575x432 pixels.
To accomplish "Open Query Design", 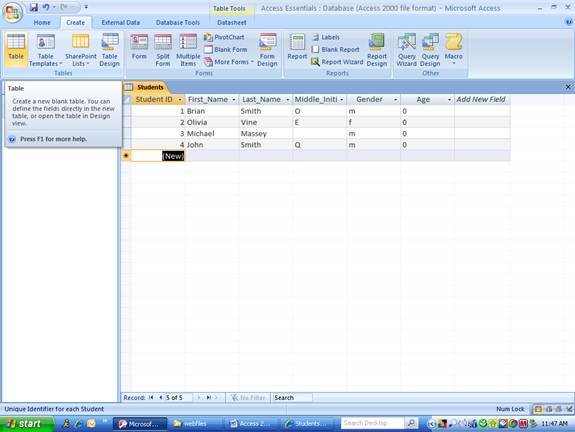I will pyautogui.click(x=430, y=50).
